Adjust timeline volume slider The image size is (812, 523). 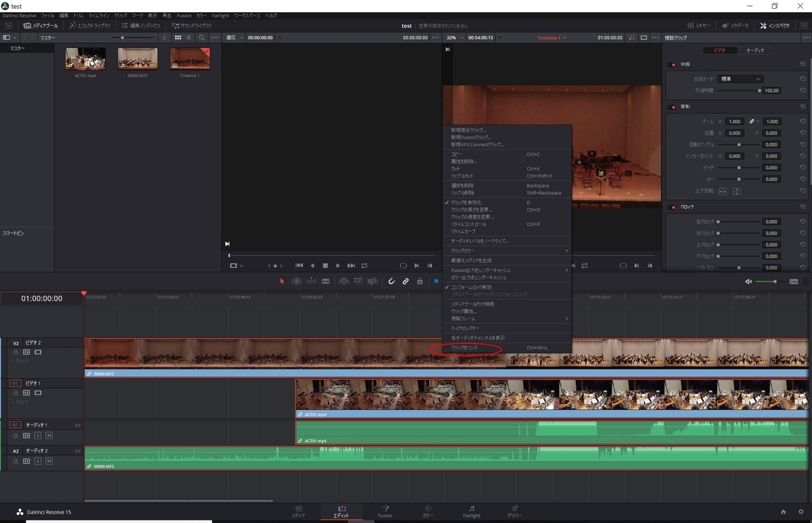[x=769, y=281]
